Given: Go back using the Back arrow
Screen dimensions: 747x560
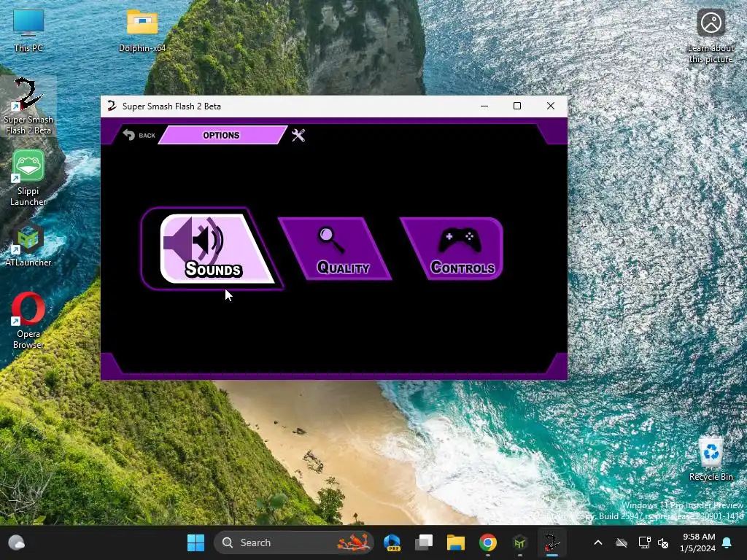Looking at the screenshot, I should (x=139, y=135).
